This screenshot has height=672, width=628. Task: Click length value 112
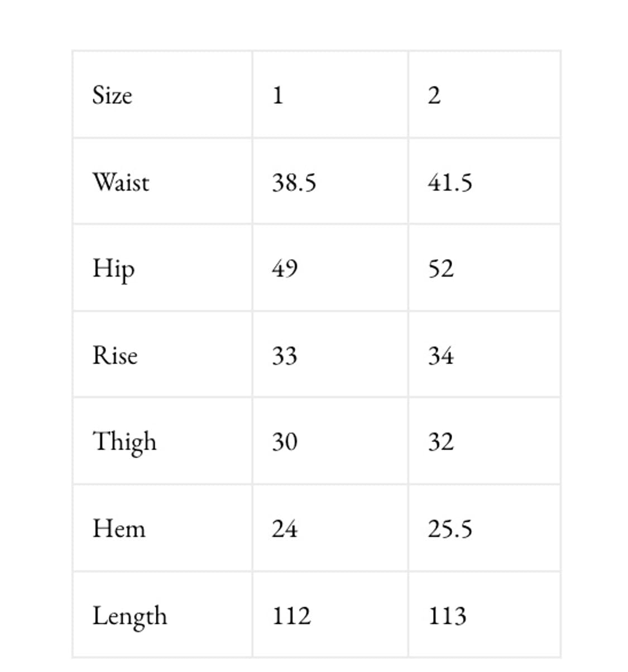coord(291,616)
